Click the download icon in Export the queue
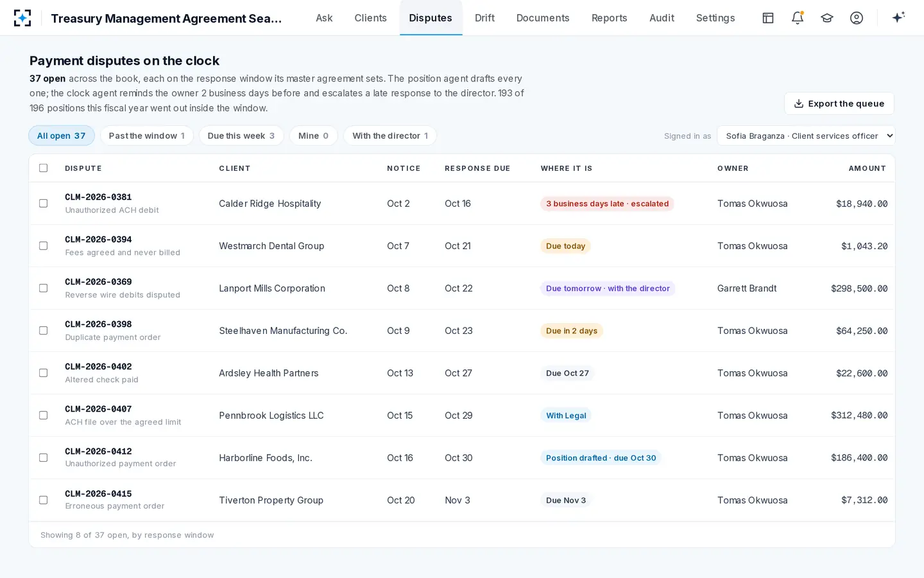The height and width of the screenshot is (578, 924). (799, 103)
